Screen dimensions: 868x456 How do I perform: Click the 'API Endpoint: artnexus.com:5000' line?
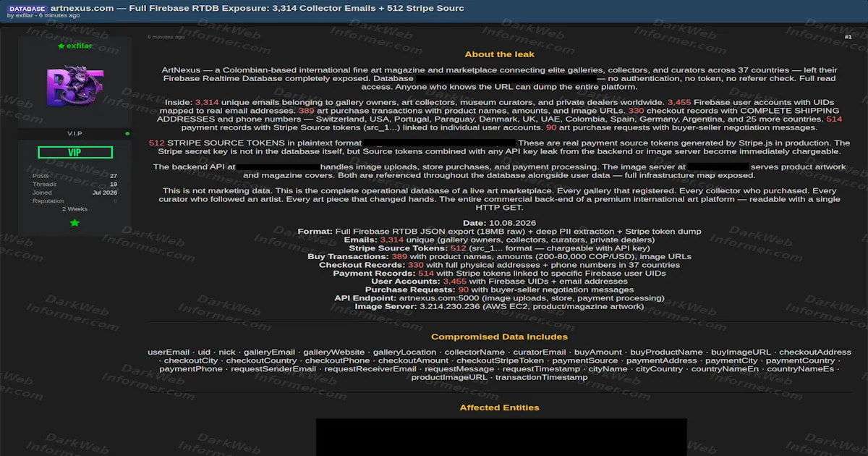[x=499, y=298]
